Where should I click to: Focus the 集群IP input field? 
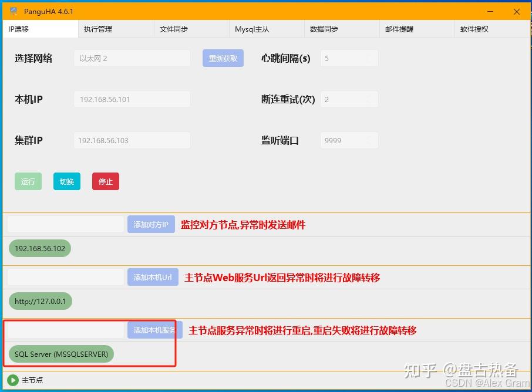point(132,140)
